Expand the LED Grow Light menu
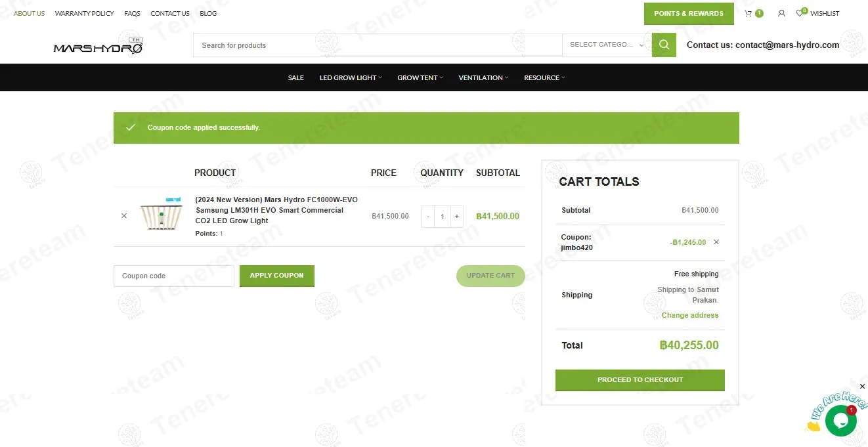This screenshot has width=868, height=447. (x=350, y=77)
